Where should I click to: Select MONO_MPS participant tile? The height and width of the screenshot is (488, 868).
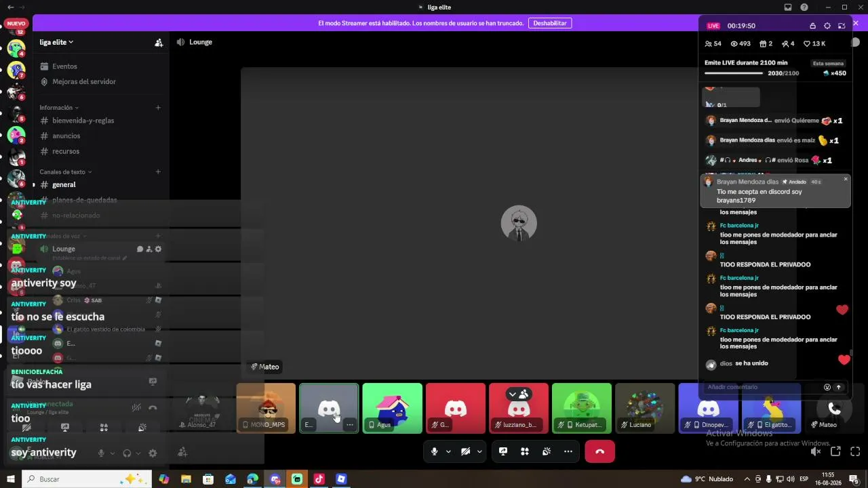pyautogui.click(x=266, y=408)
